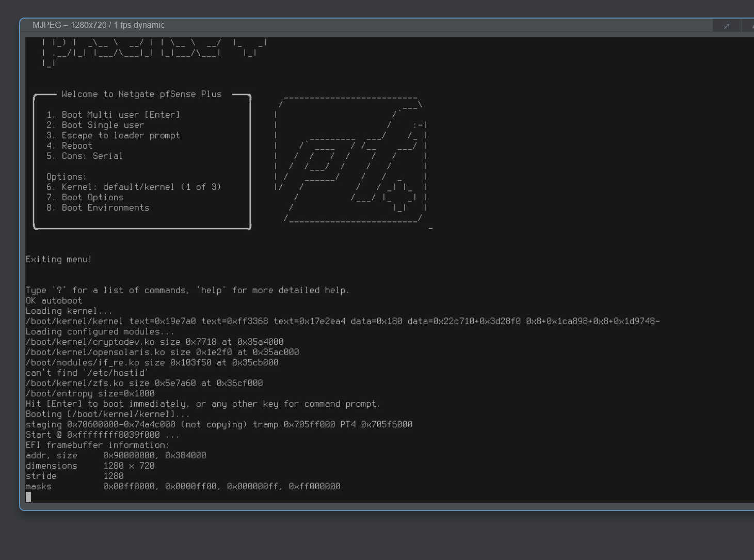This screenshot has height=560, width=754.
Task: Click 'Welcome to Netgate pfSense Plus' heading
Action: pyautogui.click(x=141, y=94)
